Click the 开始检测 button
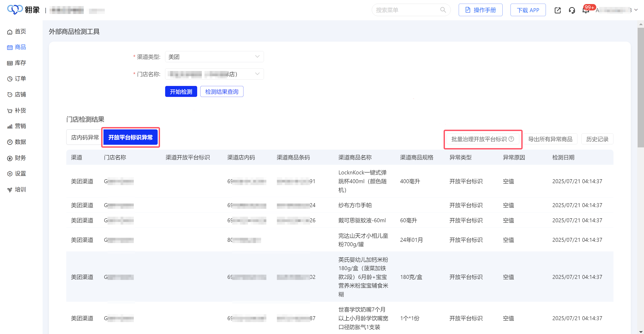 click(x=181, y=92)
